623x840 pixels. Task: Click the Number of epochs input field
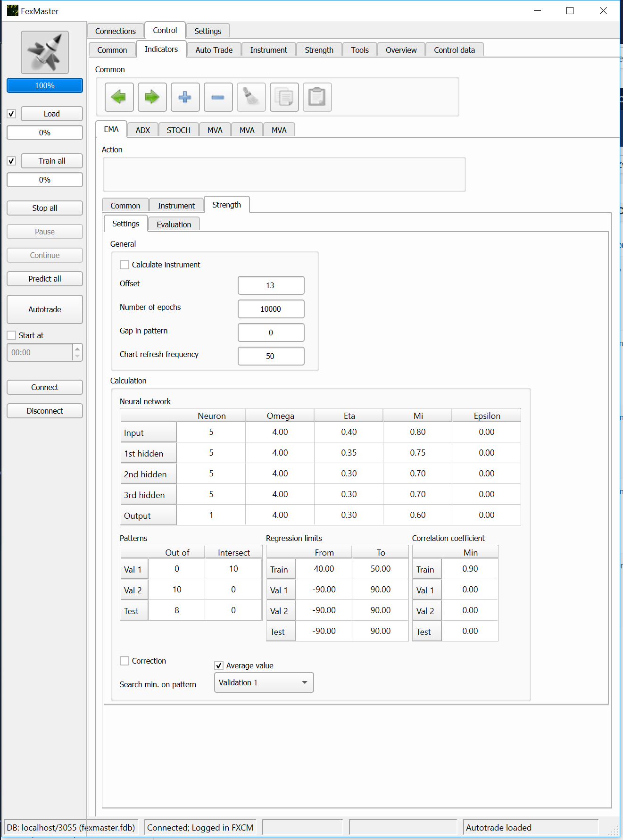[271, 309]
